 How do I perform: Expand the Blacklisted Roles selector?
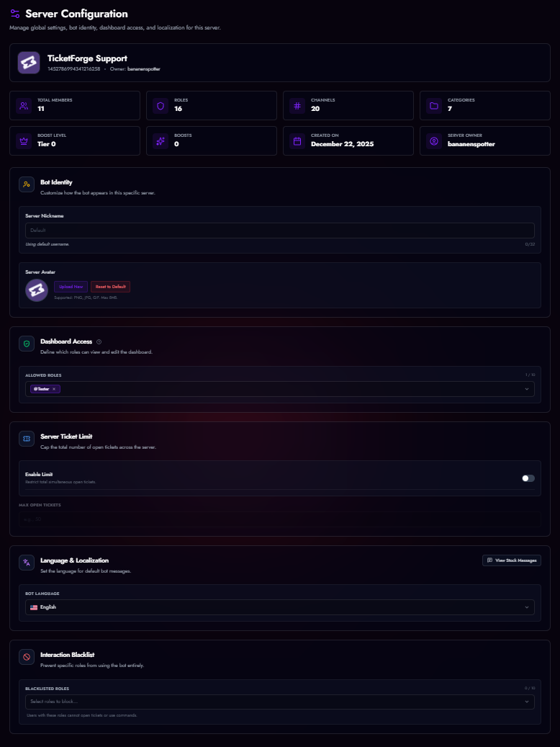coord(280,701)
